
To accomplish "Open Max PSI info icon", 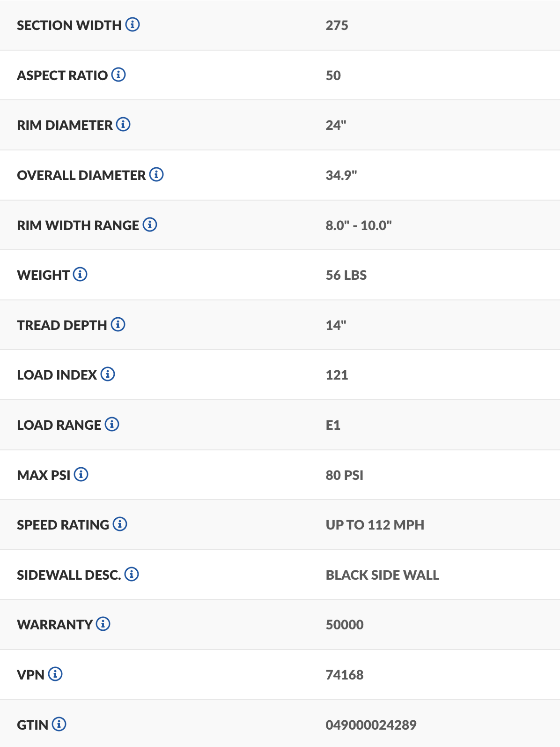I will (x=81, y=474).
